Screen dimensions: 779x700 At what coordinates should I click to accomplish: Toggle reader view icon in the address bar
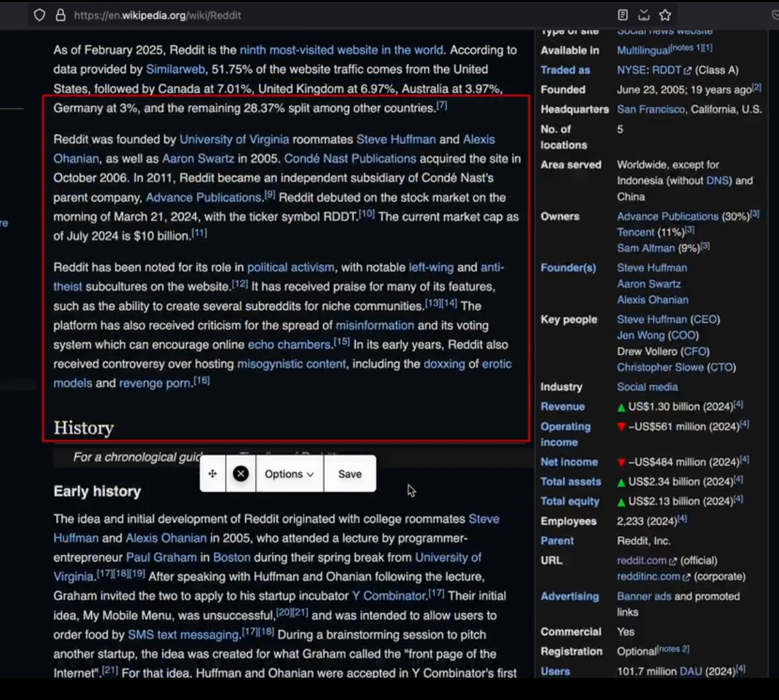(623, 15)
